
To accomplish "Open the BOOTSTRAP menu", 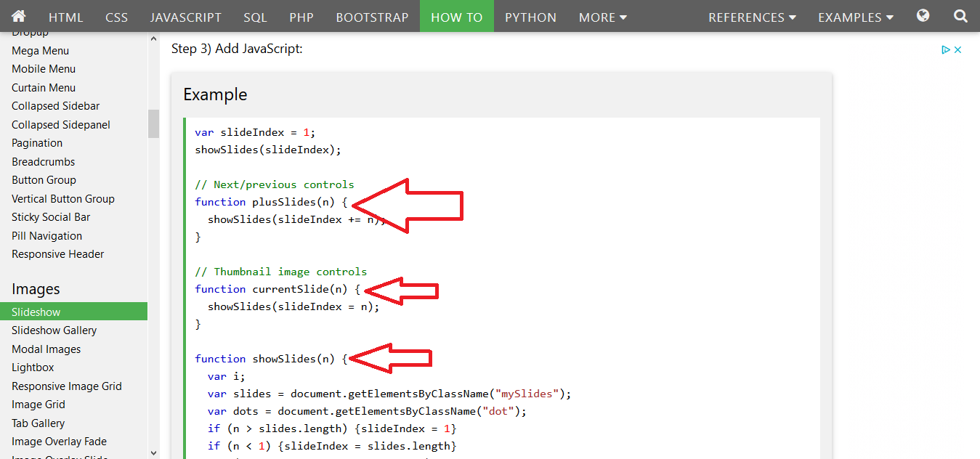I will pyautogui.click(x=372, y=16).
